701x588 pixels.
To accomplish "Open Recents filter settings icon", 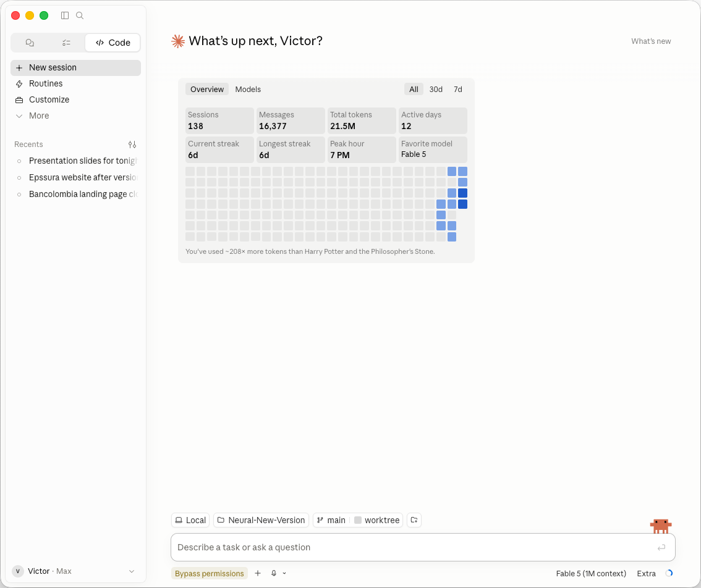I will point(132,145).
